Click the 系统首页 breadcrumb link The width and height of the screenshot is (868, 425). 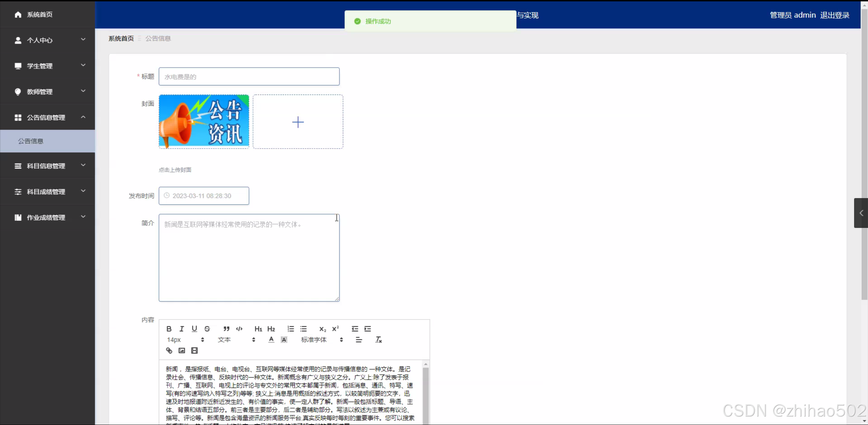click(x=121, y=38)
